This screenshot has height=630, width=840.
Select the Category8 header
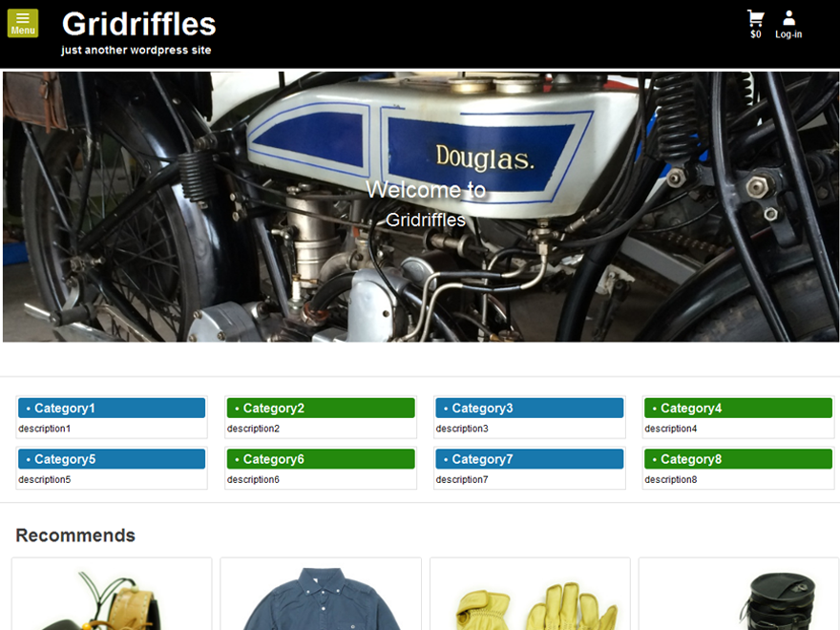pos(738,458)
